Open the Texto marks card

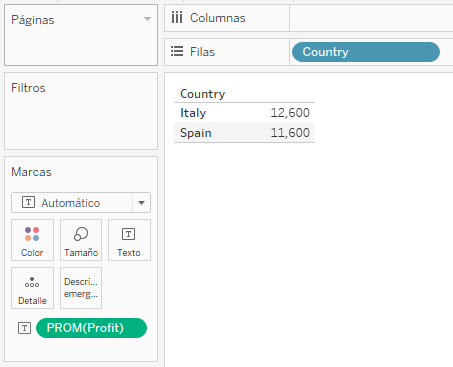129,240
